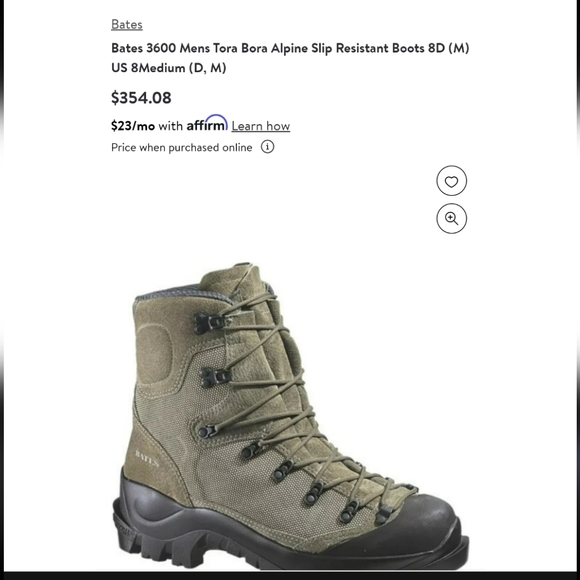
Task: Click the Price when purchased online text
Action: [x=182, y=148]
